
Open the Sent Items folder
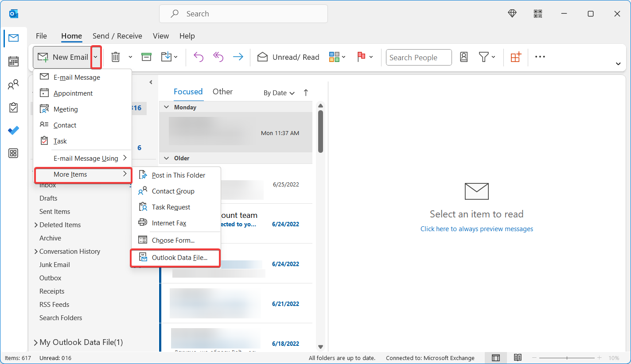(55, 211)
